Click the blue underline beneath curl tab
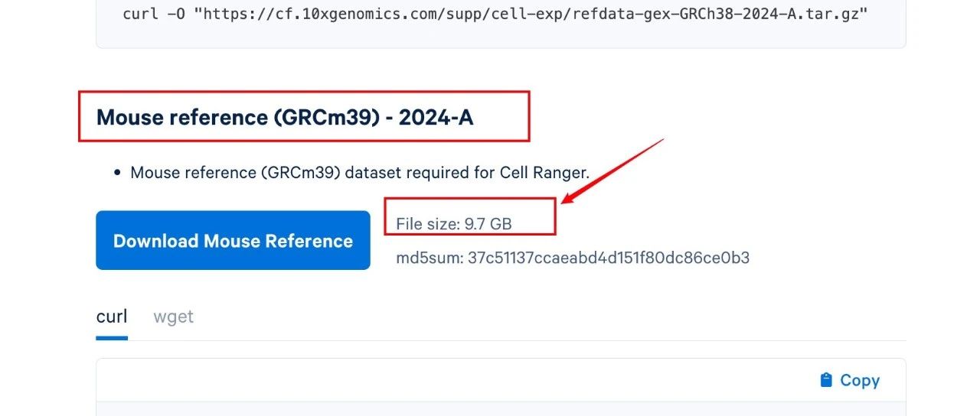980x416 pixels. tap(112, 338)
